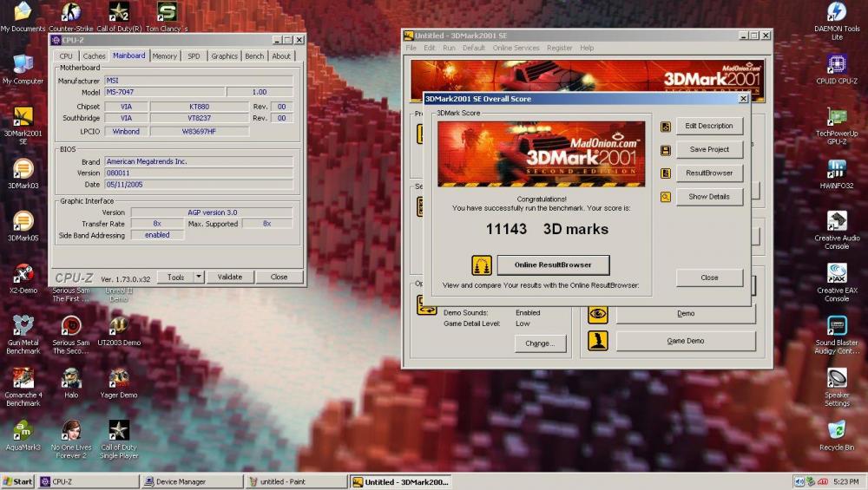This screenshot has width=868, height=490.
Task: Open the Online Services menu
Action: click(x=516, y=49)
